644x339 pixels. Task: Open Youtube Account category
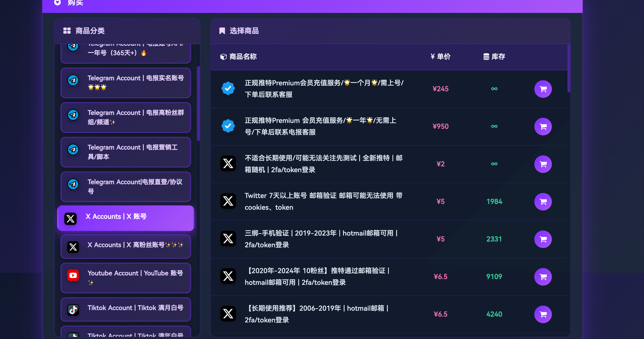pos(126,278)
